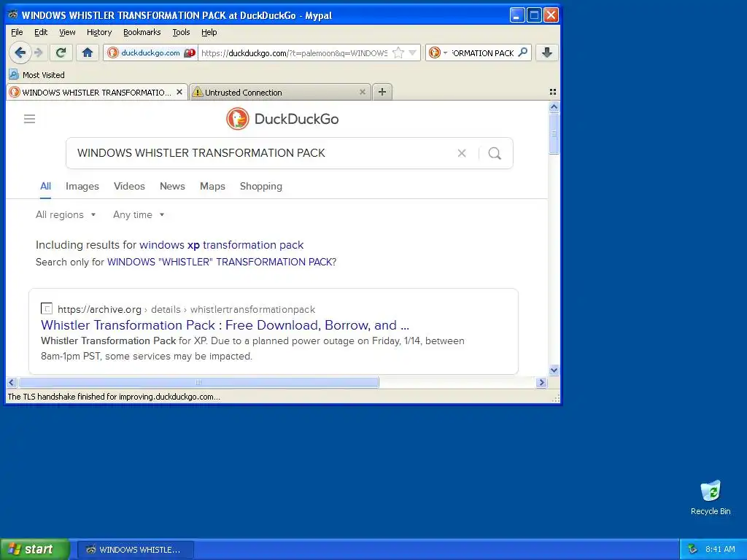Open the Home page button
This screenshot has height=560, width=747.
click(x=88, y=52)
